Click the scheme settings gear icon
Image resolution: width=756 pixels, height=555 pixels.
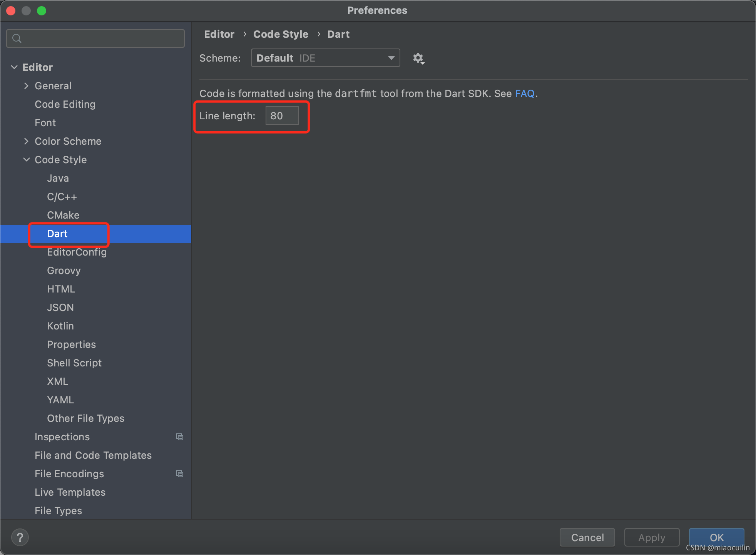(x=418, y=58)
